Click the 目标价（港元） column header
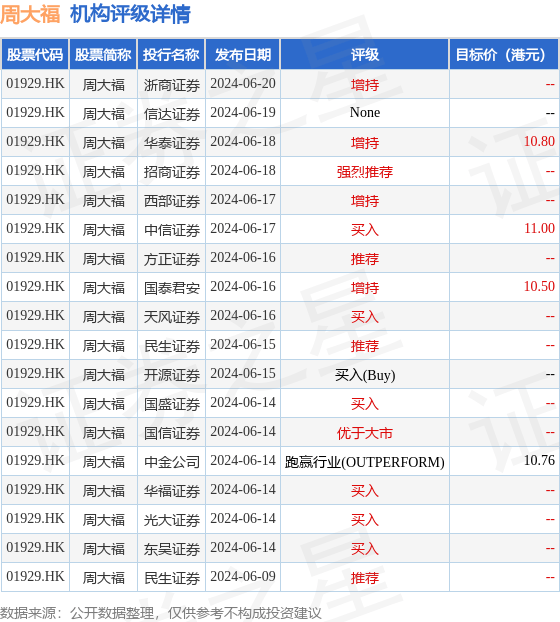Viewport: 560px width, 622px height. 504,54
